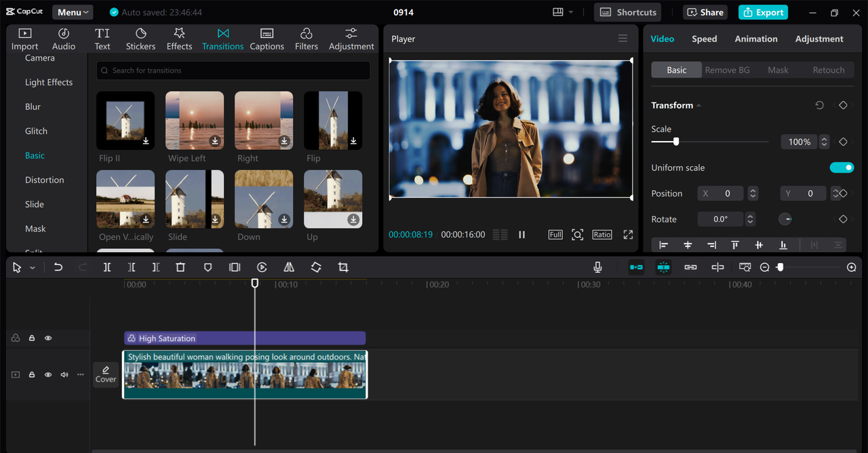Select the crop tool
This screenshot has height=453, width=868.
[343, 267]
